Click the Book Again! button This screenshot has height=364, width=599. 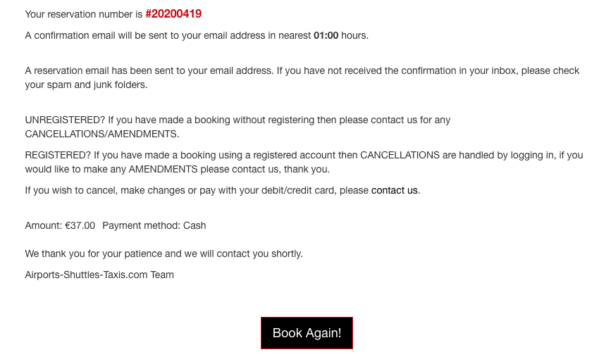pyautogui.click(x=307, y=333)
